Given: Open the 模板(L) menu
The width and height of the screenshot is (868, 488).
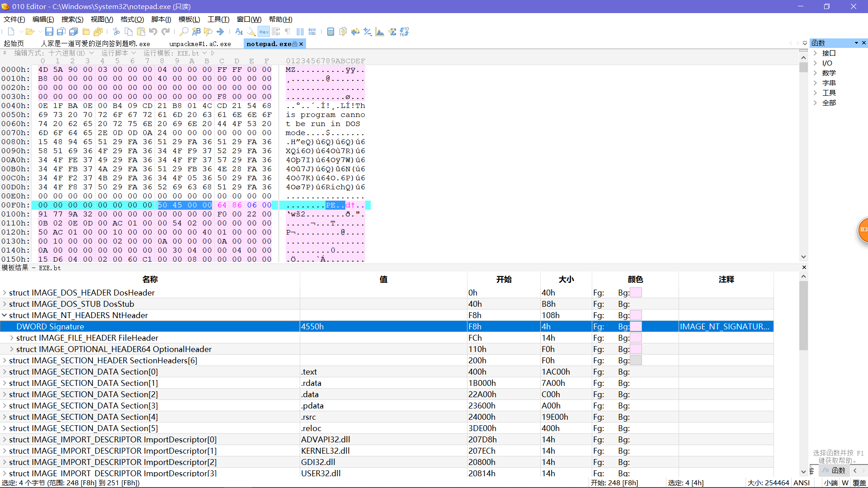Looking at the screenshot, I should point(189,19).
